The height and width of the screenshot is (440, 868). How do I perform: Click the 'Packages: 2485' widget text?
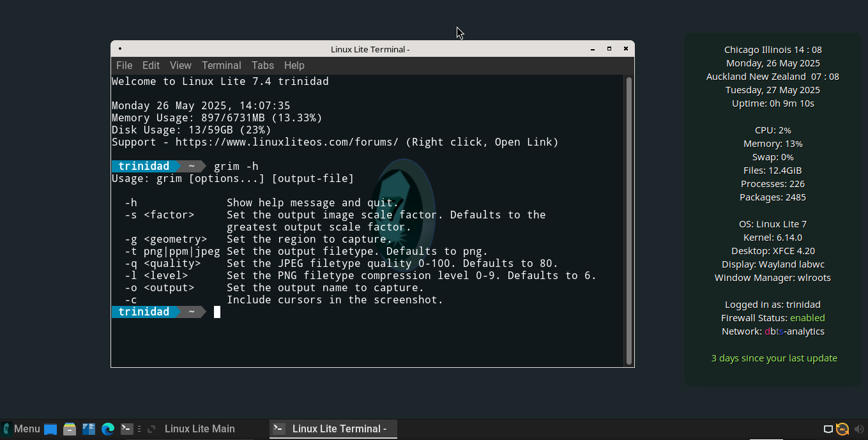[773, 197]
